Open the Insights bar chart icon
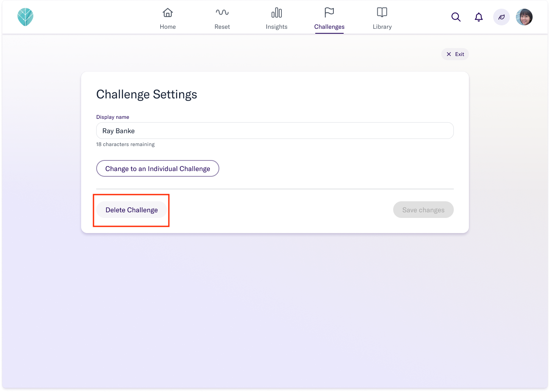This screenshot has height=392, width=550. pyautogui.click(x=277, y=12)
